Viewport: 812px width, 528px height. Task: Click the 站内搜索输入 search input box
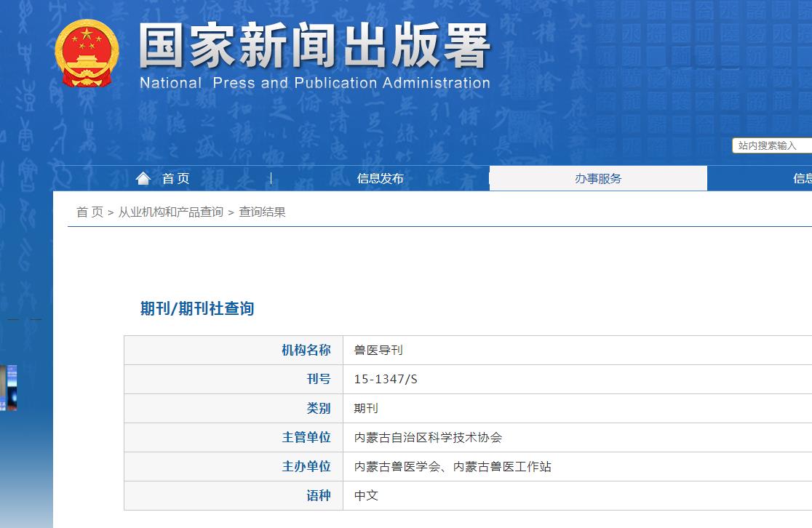point(771,145)
